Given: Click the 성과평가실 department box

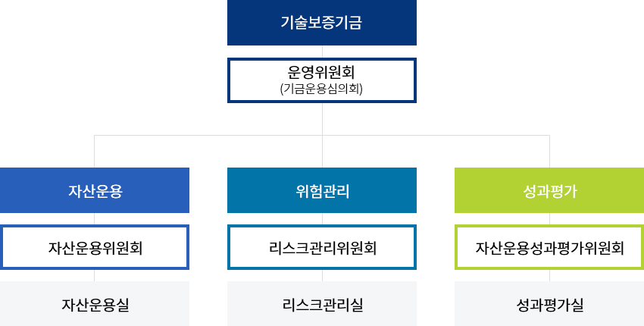Looking at the screenshot, I should click(x=549, y=304).
